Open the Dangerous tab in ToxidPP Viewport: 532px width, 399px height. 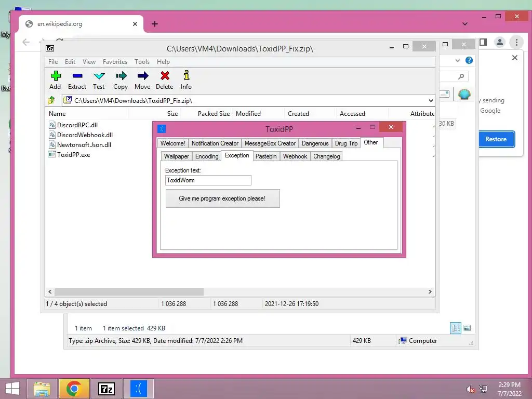point(315,143)
